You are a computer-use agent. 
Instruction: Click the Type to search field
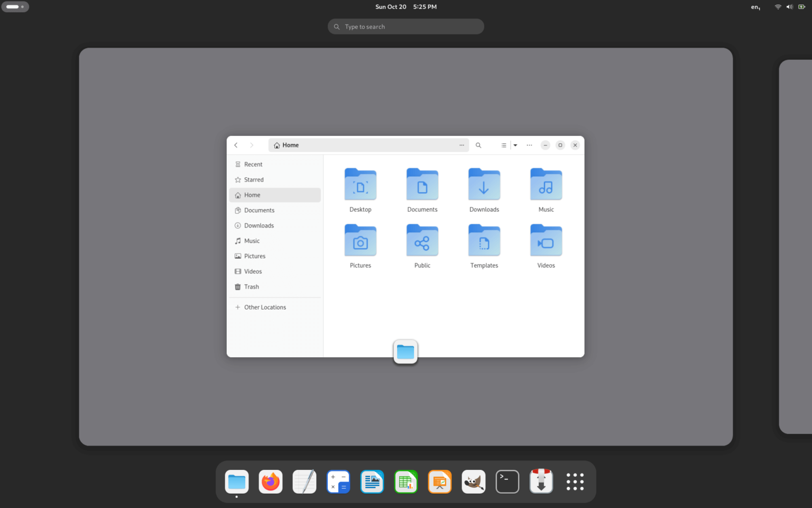coord(406,26)
